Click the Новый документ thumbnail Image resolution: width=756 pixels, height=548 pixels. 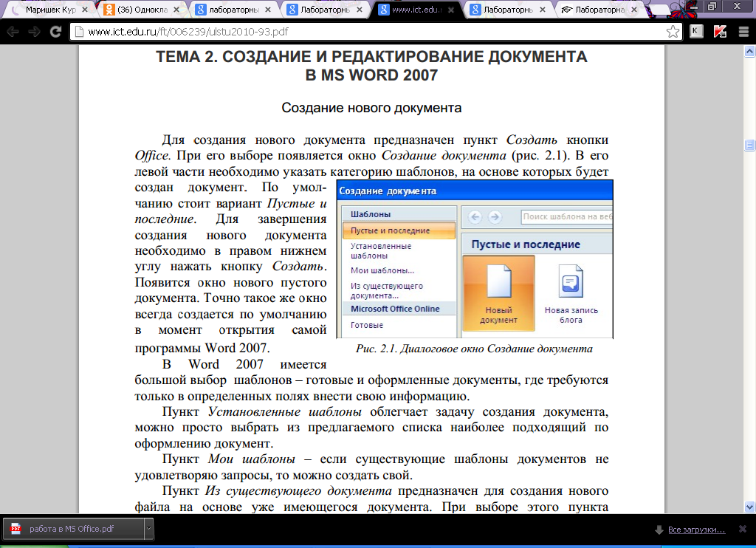point(498,293)
